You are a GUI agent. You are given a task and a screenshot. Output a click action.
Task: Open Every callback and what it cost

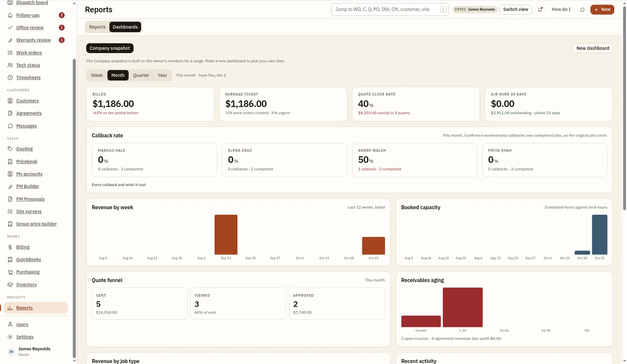[x=119, y=185]
